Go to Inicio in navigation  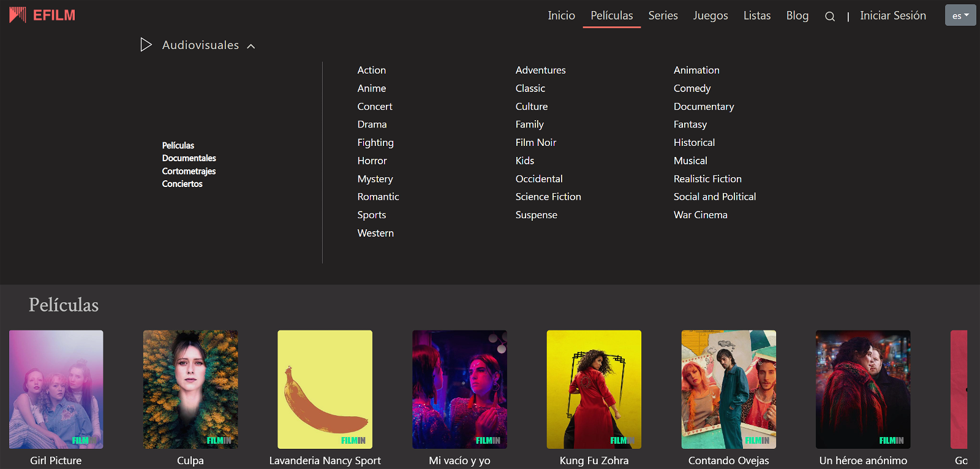tap(561, 15)
